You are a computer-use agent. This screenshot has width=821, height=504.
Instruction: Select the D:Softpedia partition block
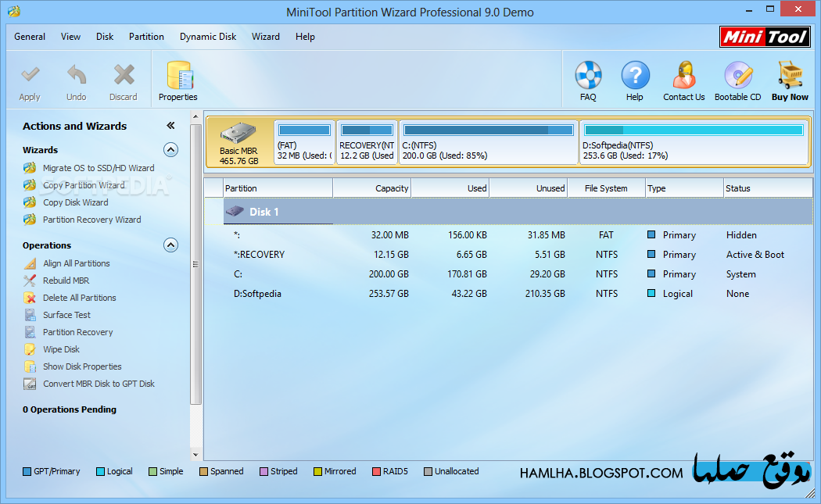[x=694, y=142]
